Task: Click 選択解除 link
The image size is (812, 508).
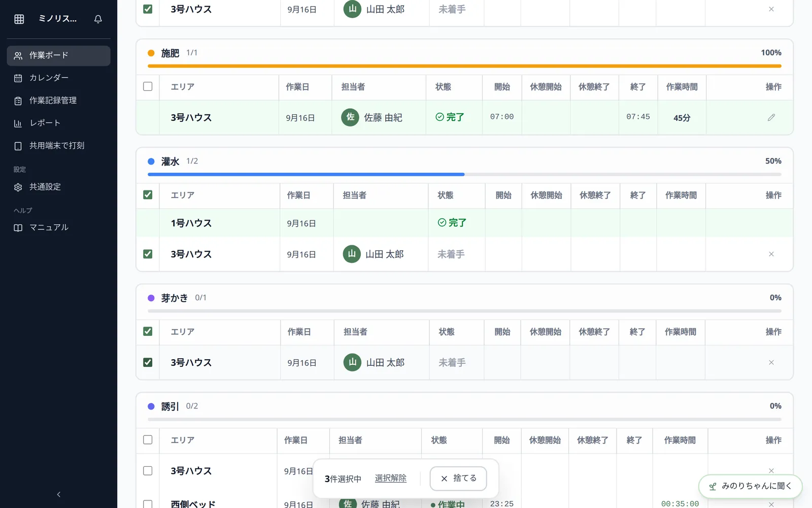Action: tap(391, 479)
